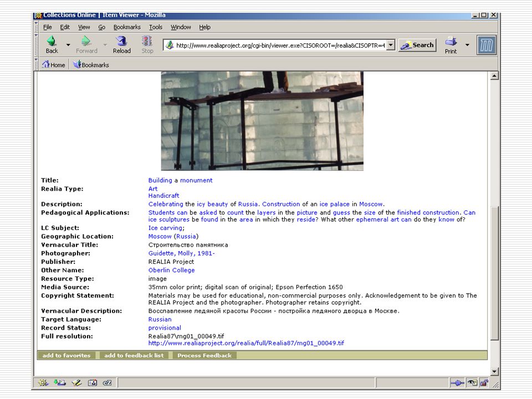Click the Stop loading icon
This screenshot has height=399, width=532.
click(x=147, y=41)
